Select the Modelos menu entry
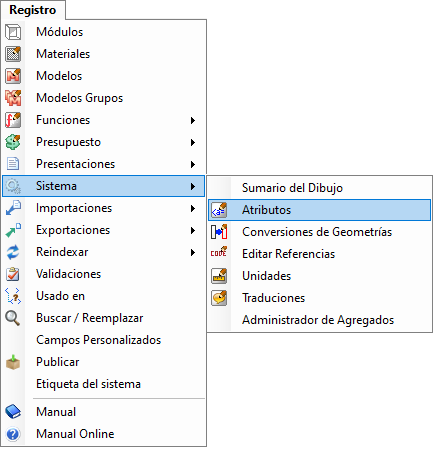The height and width of the screenshot is (461, 440). 103,76
